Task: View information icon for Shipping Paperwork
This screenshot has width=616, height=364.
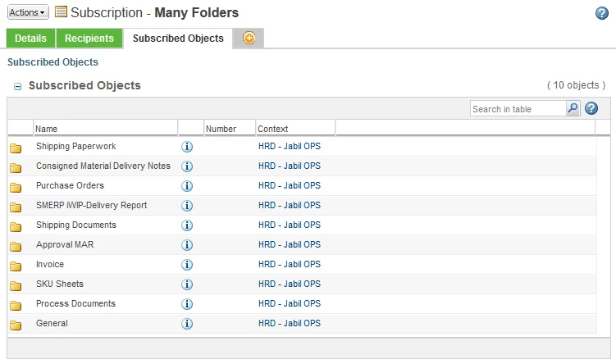Action: [187, 147]
